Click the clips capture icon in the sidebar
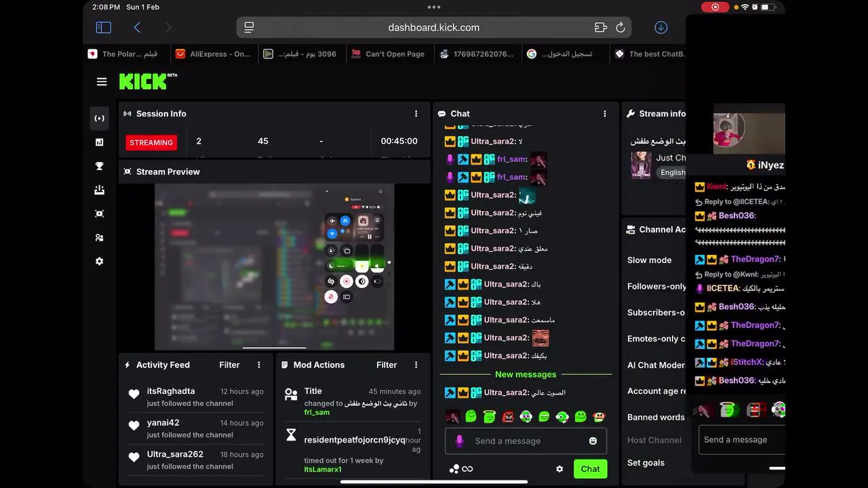Screen dimensions: 868x488 [100, 213]
